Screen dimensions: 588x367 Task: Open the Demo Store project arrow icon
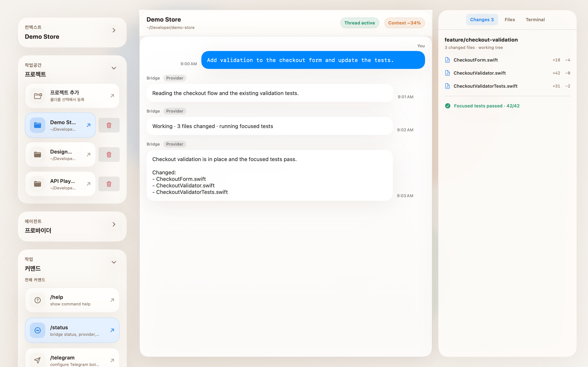coord(88,125)
